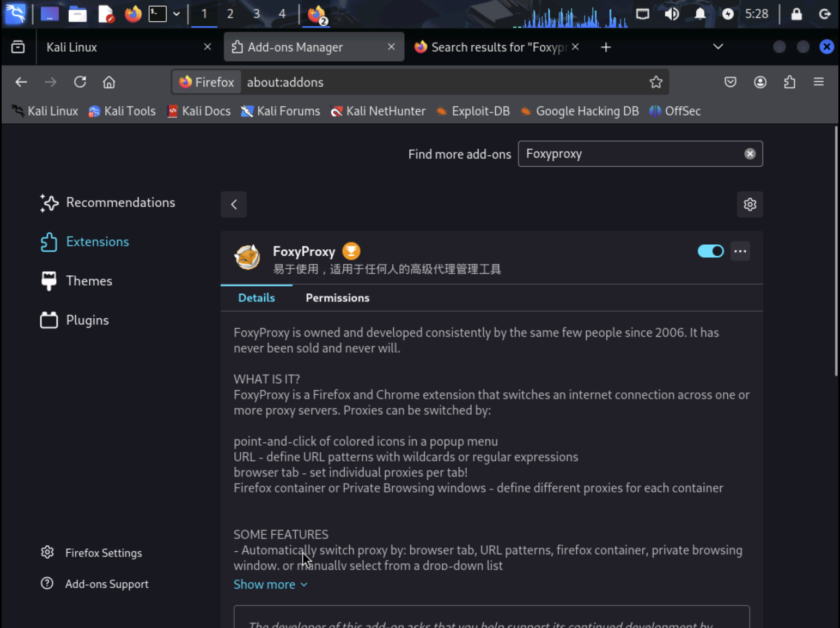Image resolution: width=840 pixels, height=628 pixels.
Task: Go back to the extensions list
Action: pyautogui.click(x=234, y=204)
